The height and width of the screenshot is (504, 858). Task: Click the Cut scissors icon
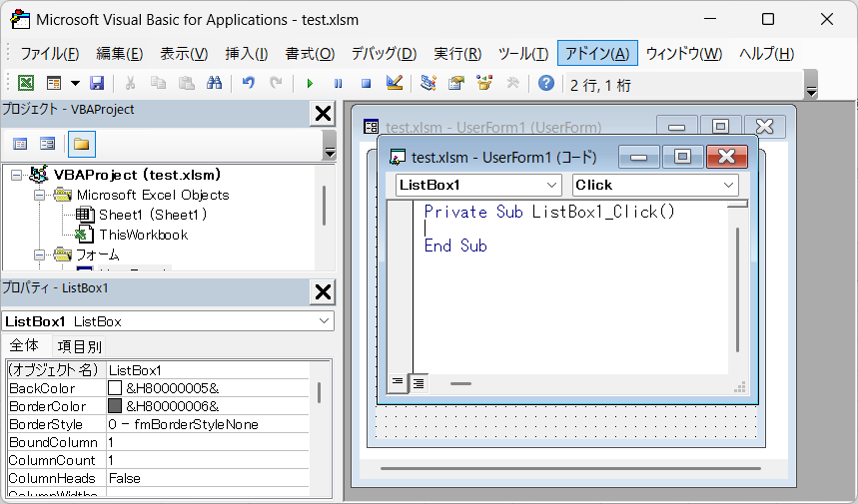coord(130,83)
